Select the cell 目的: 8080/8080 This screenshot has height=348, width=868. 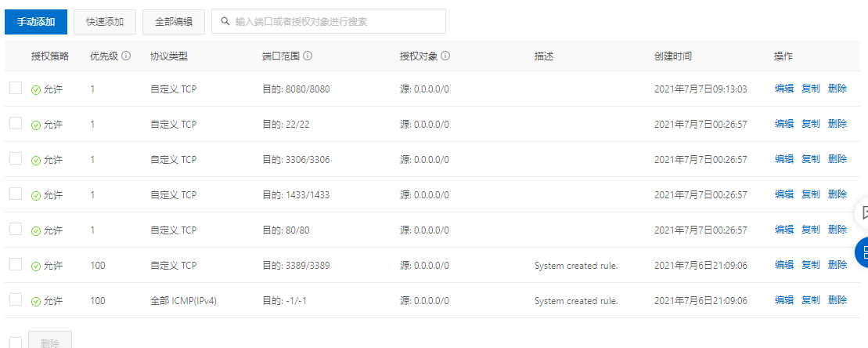296,89
